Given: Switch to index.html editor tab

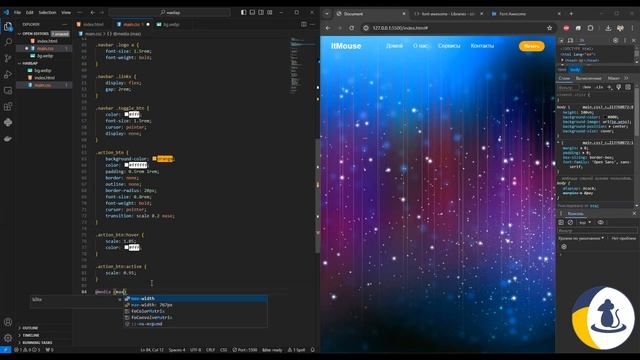Looking at the screenshot, I should (x=93, y=24).
